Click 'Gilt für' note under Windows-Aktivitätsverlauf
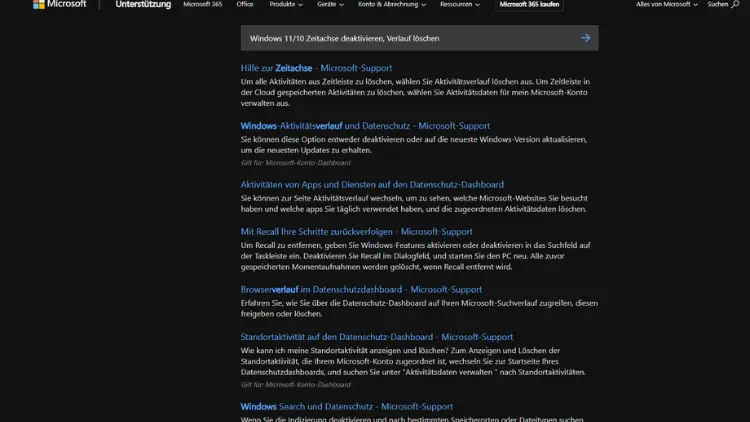The height and width of the screenshot is (422, 750). click(296, 163)
